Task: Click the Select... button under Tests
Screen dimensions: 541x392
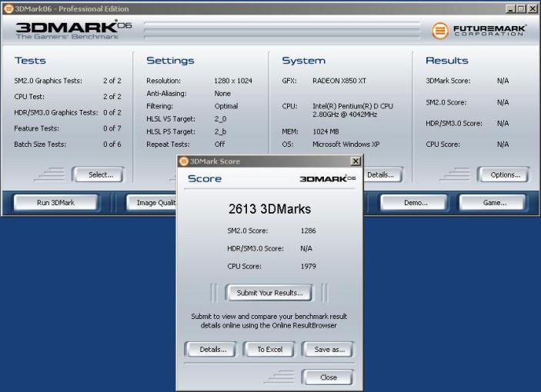Action: [99, 174]
